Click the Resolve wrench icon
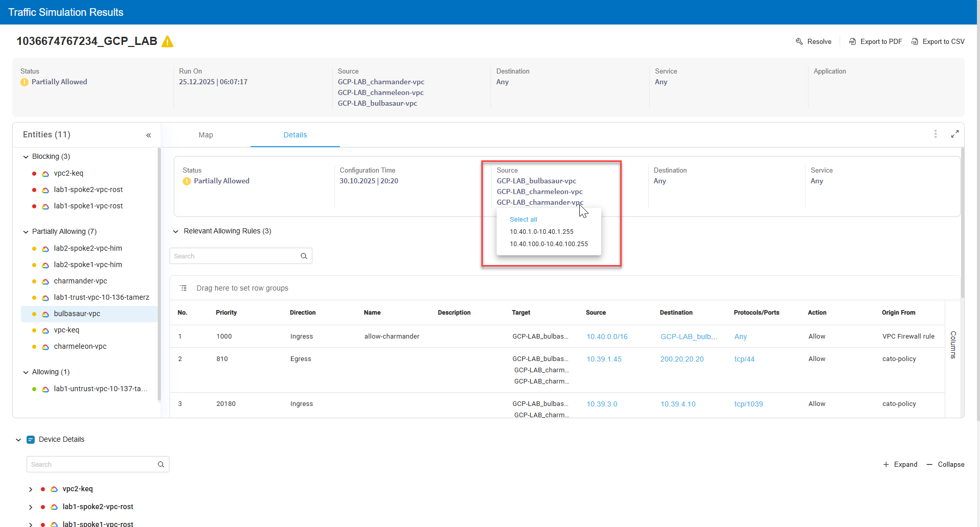Screen dimensions: 980x527 (799, 41)
